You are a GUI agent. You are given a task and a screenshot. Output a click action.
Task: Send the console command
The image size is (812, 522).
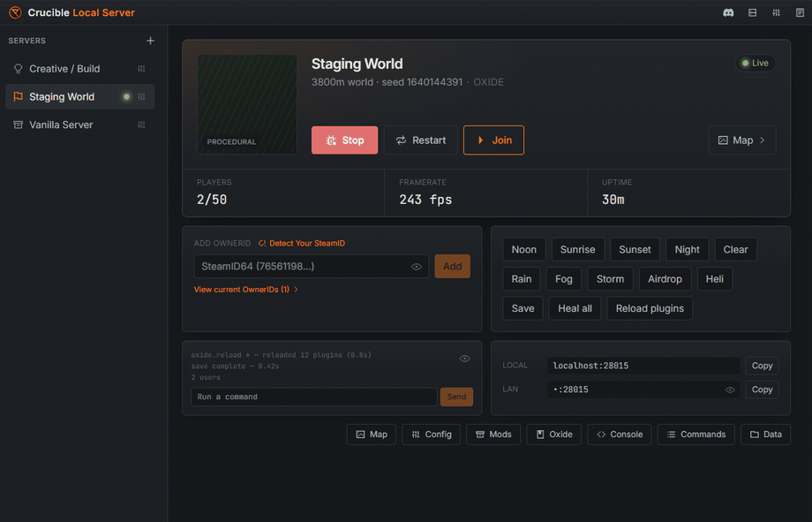[456, 397]
